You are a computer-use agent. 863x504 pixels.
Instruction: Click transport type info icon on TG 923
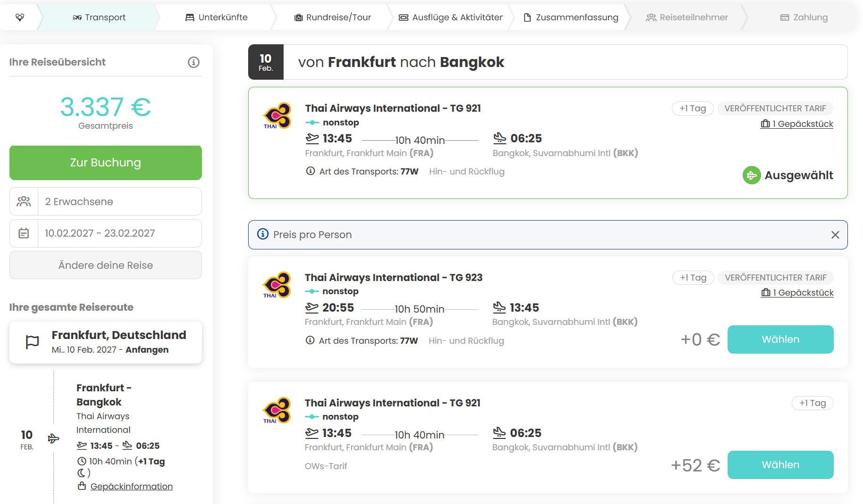pyautogui.click(x=310, y=340)
